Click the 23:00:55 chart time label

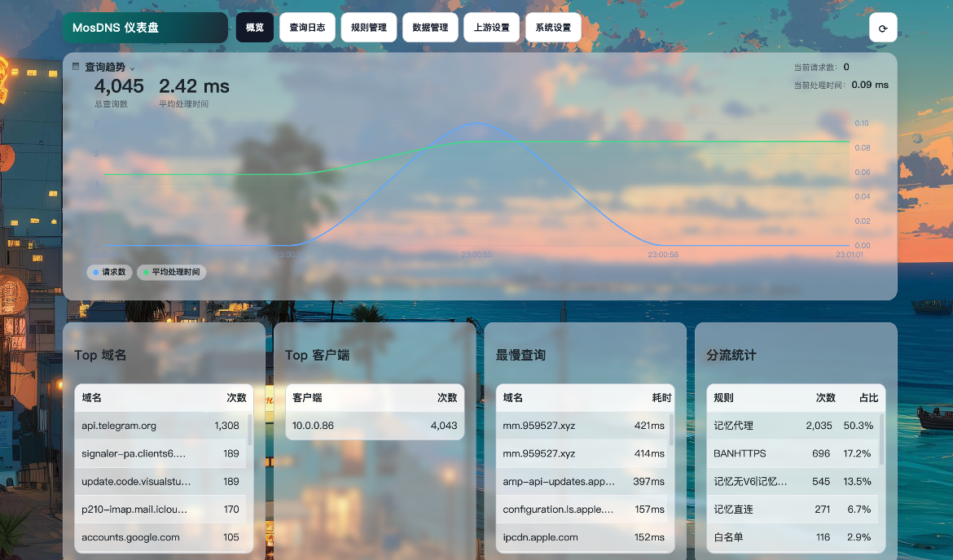point(476,255)
